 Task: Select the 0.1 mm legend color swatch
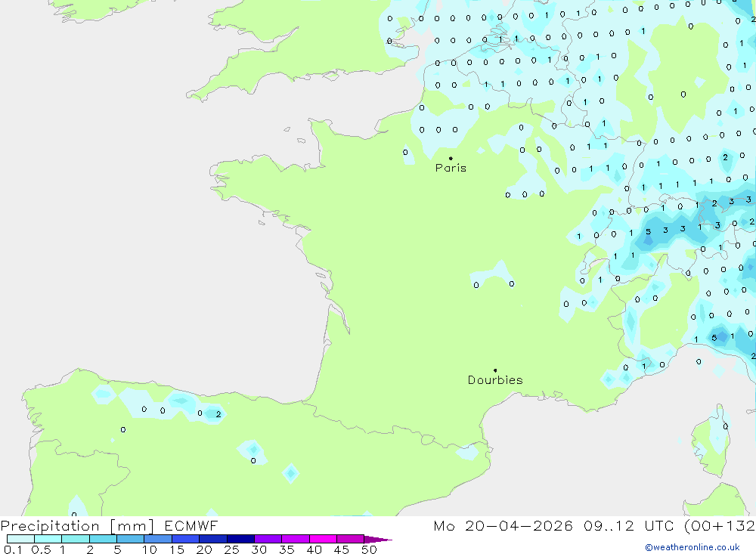coord(20,539)
